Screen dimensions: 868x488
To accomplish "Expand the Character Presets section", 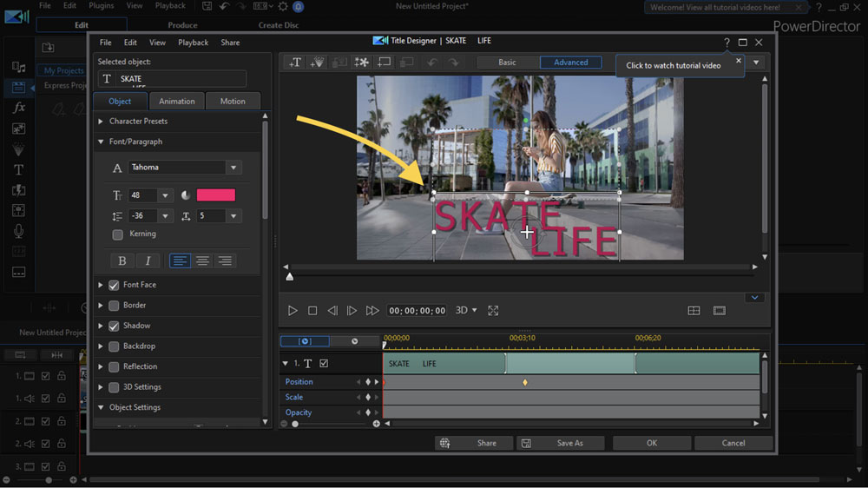I will tap(101, 122).
